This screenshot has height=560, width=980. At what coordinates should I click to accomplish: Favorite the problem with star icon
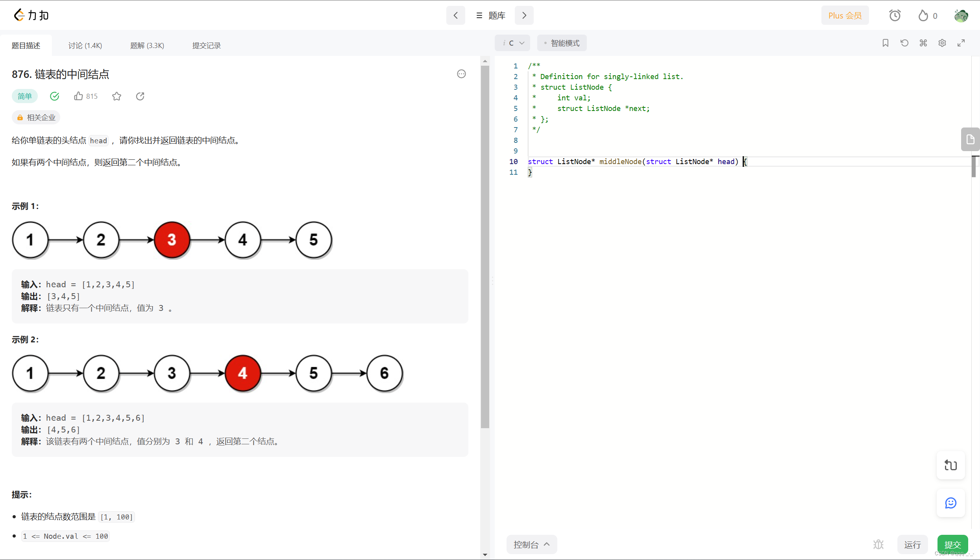pyautogui.click(x=116, y=96)
